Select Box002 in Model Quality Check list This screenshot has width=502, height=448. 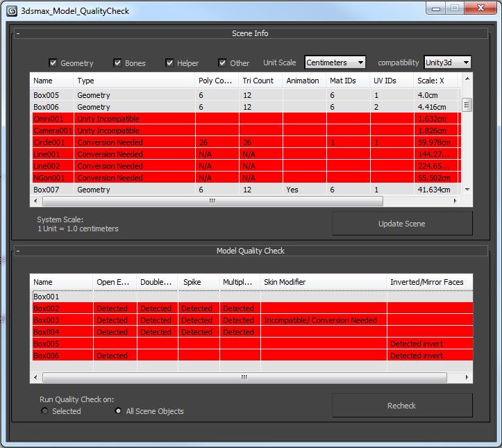coord(252,308)
